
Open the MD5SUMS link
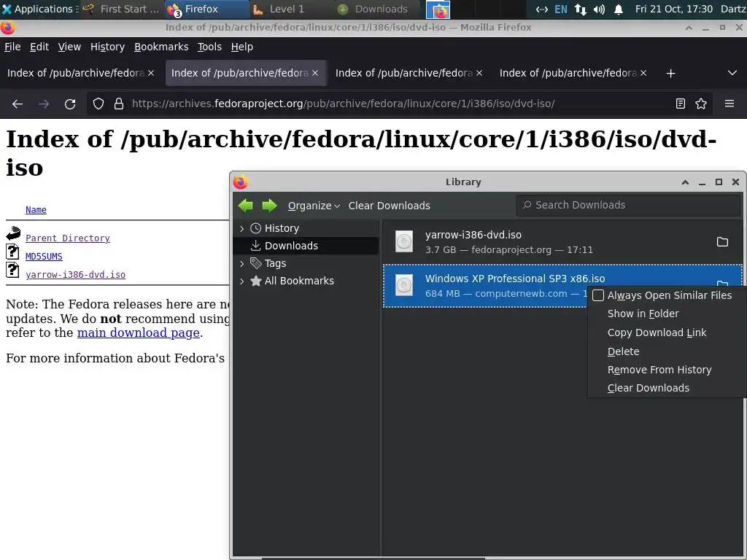pyautogui.click(x=44, y=256)
